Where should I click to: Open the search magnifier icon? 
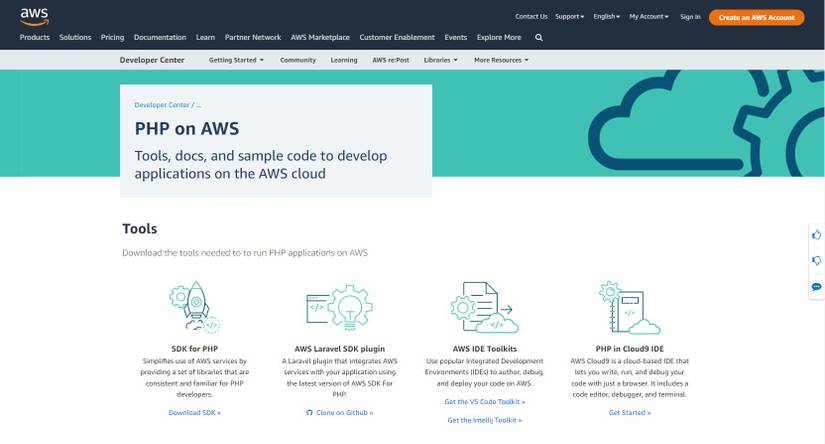tap(539, 38)
